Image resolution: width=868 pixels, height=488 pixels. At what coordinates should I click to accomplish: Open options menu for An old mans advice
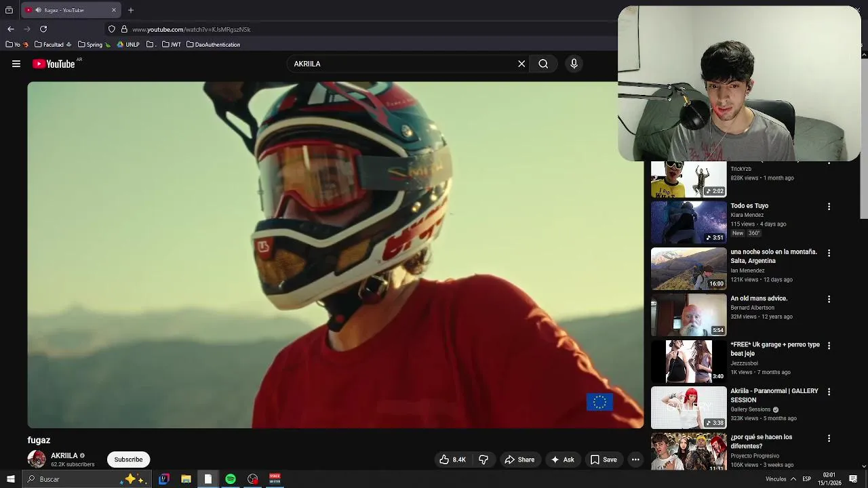(x=829, y=299)
